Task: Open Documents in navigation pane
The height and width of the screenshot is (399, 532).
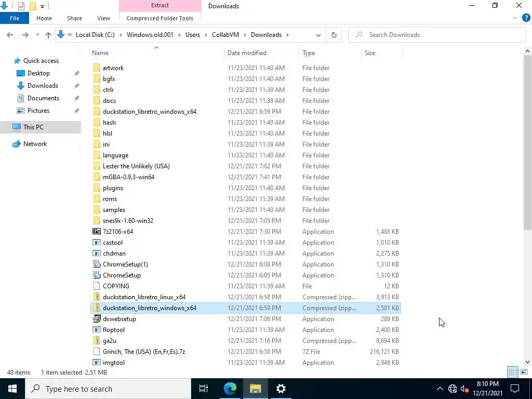Action: [x=43, y=98]
